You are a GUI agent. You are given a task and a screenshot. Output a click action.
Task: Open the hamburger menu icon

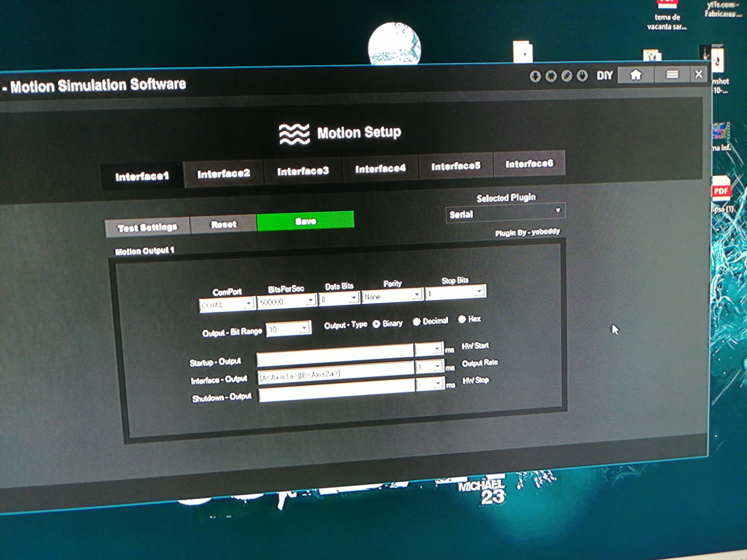672,74
